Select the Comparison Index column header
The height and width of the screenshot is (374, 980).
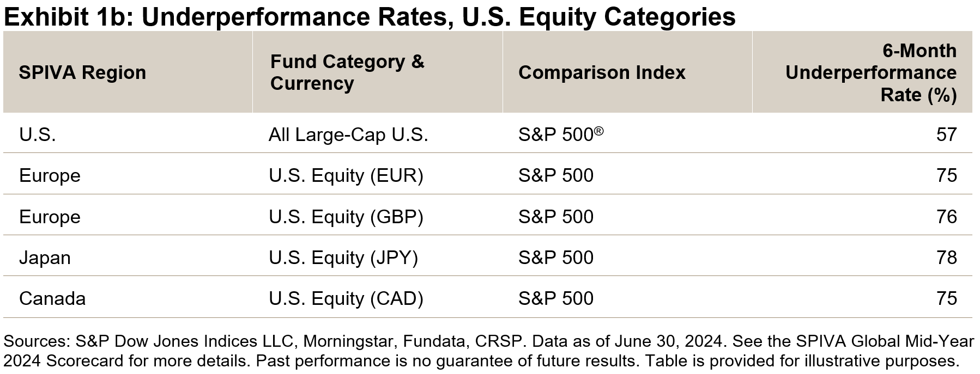point(602,72)
